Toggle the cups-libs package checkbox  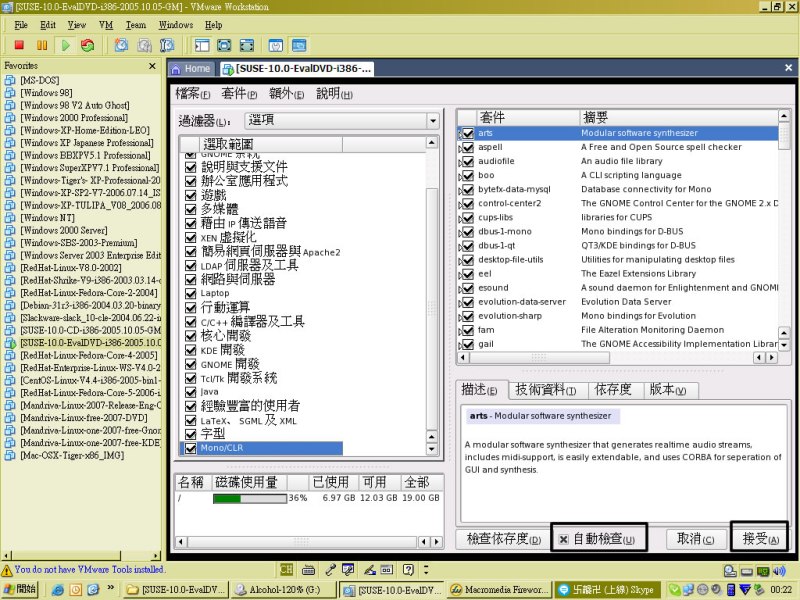[468, 218]
